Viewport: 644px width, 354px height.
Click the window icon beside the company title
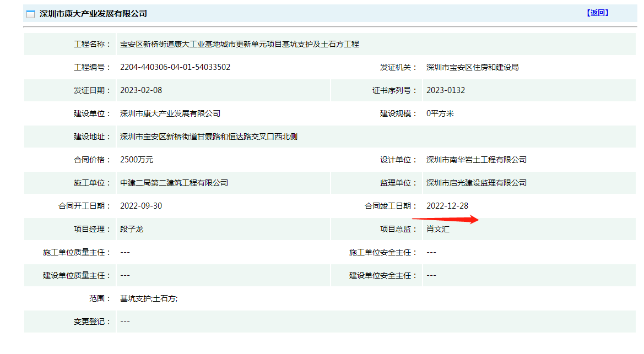(x=31, y=14)
